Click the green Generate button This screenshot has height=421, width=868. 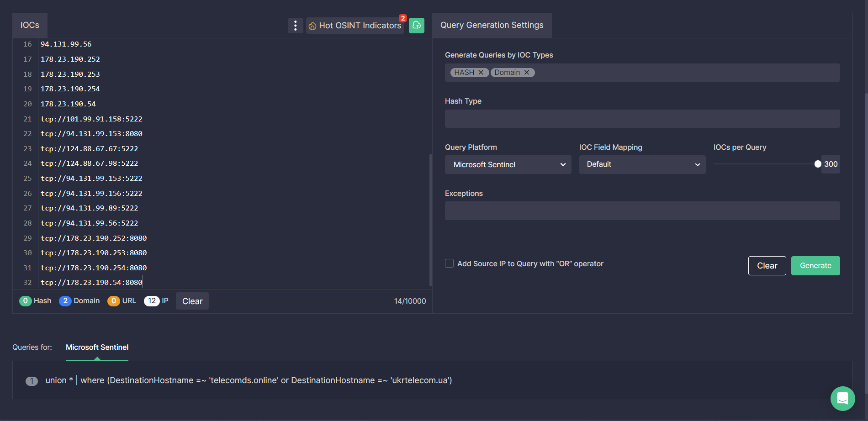(815, 266)
